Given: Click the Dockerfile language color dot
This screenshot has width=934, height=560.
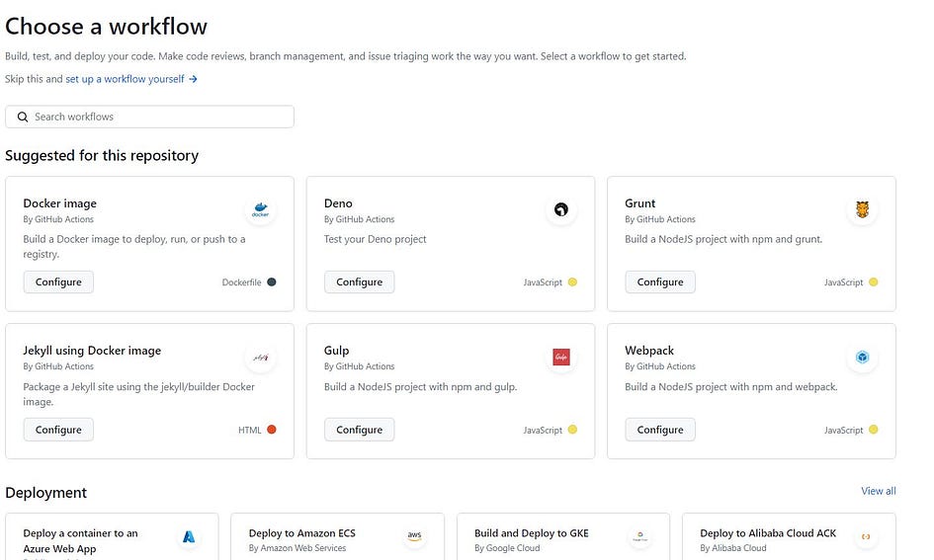Looking at the screenshot, I should 272,282.
